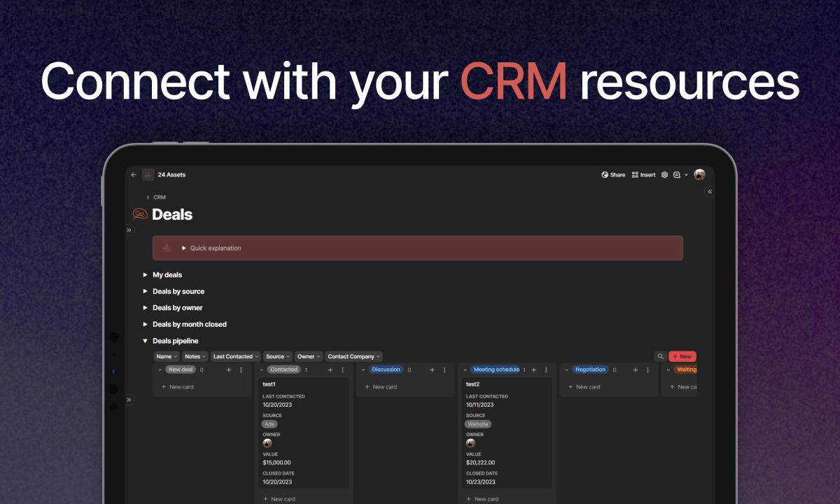The height and width of the screenshot is (504, 840).
Task: Add card with plus in Contacted column
Action: click(330, 370)
